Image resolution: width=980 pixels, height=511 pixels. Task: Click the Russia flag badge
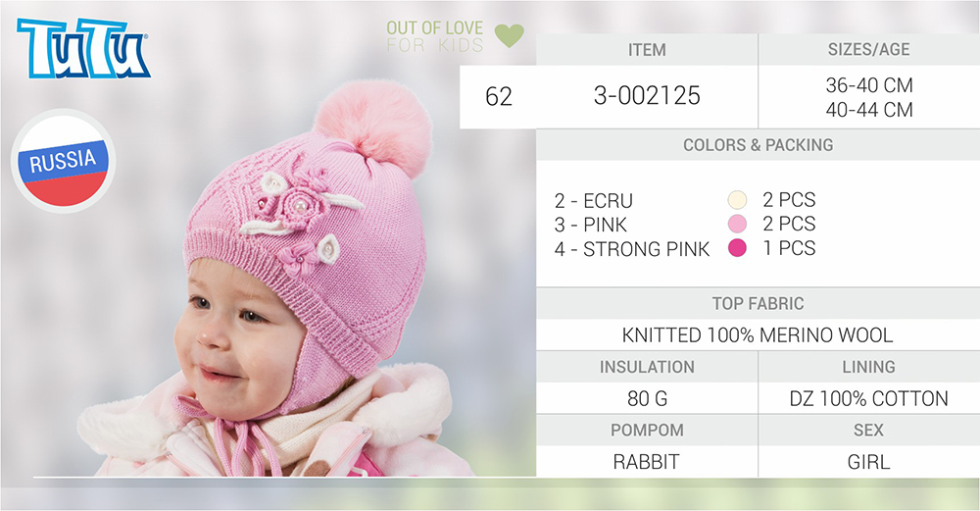coord(63,162)
